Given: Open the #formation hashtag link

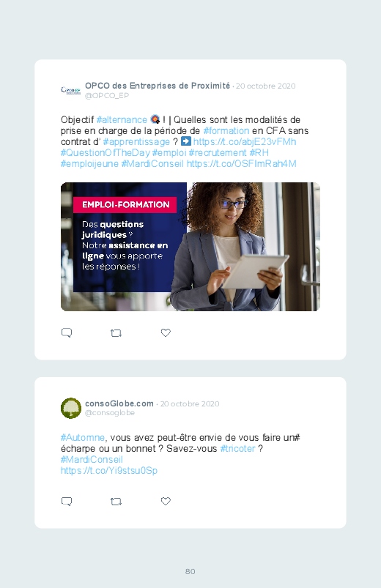Looking at the screenshot, I should [226, 130].
